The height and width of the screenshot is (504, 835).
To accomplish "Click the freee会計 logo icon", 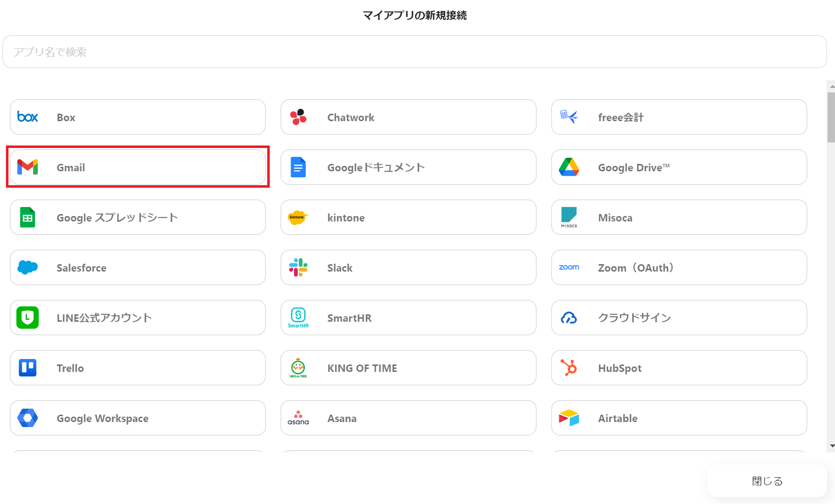I will pyautogui.click(x=569, y=117).
